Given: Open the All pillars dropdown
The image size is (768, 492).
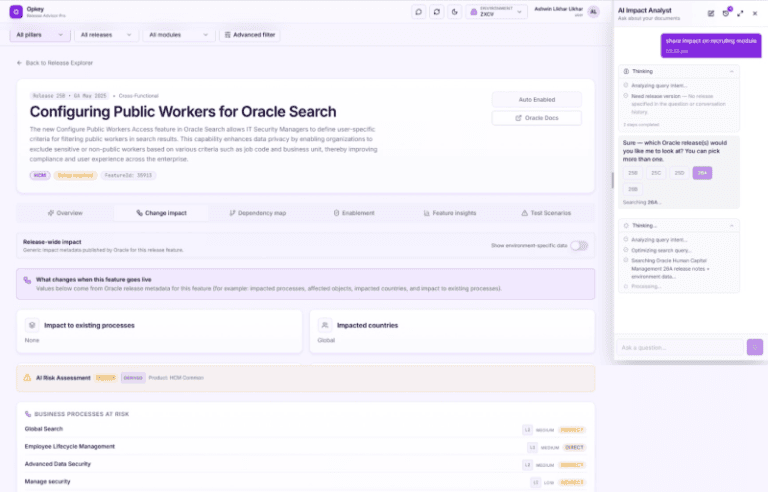Looking at the screenshot, I should pyautogui.click(x=40, y=35).
